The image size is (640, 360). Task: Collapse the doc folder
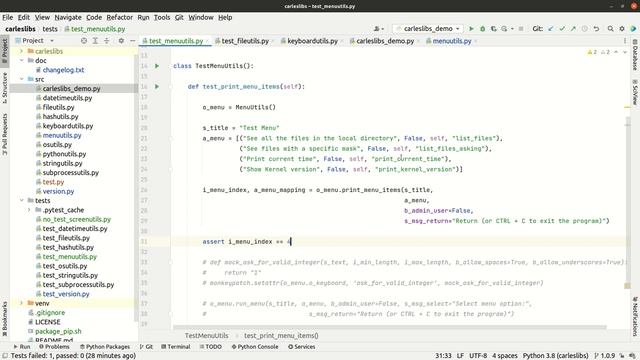[x=22, y=60]
